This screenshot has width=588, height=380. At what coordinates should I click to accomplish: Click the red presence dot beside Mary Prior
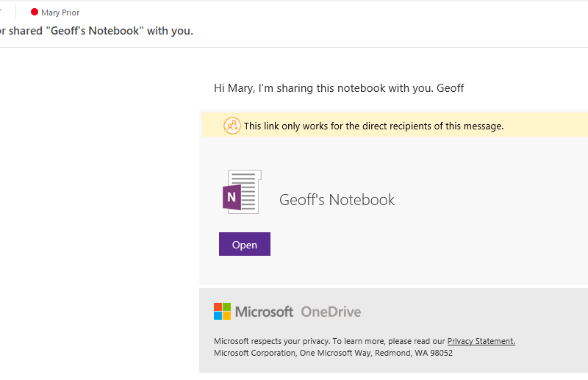click(35, 12)
